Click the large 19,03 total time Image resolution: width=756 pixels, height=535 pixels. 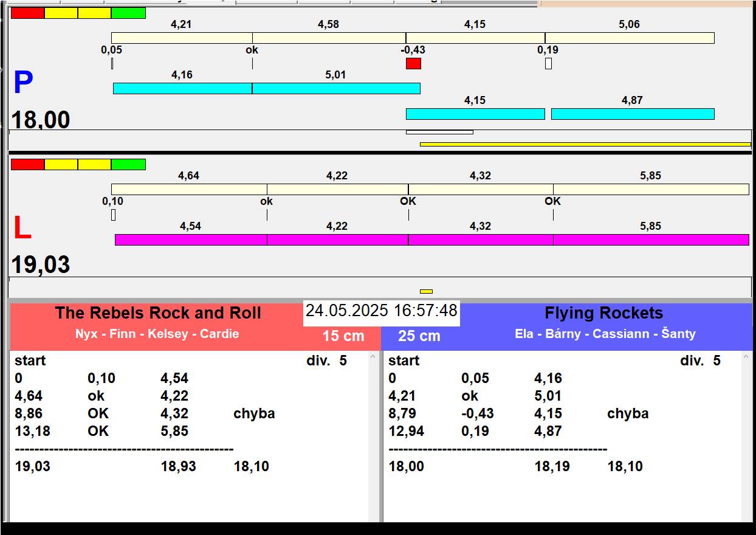tap(41, 265)
